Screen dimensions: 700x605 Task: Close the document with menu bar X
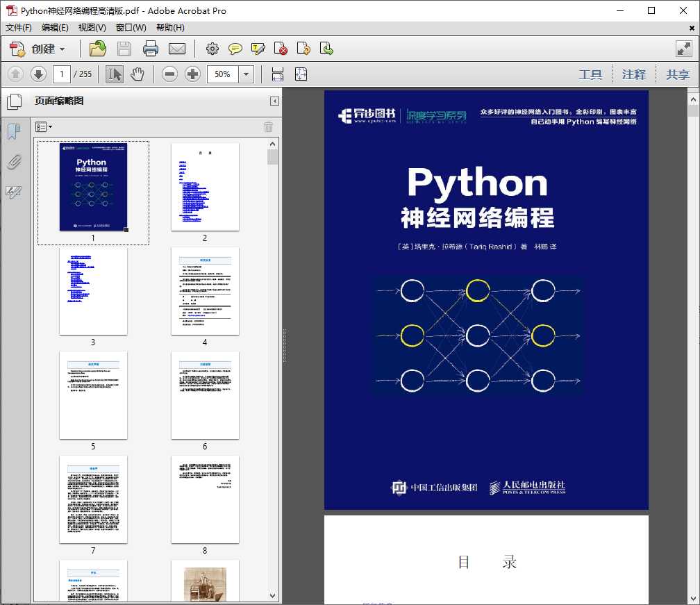point(692,28)
